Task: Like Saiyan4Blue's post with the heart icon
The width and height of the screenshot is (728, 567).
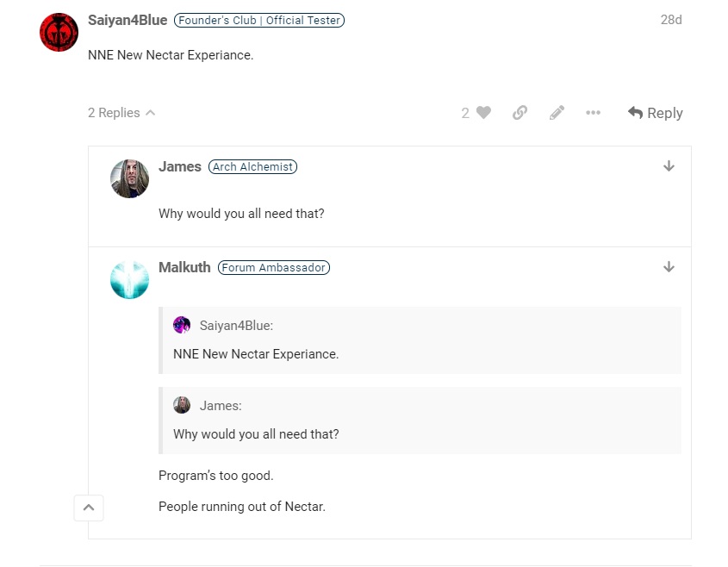Action: (x=483, y=112)
